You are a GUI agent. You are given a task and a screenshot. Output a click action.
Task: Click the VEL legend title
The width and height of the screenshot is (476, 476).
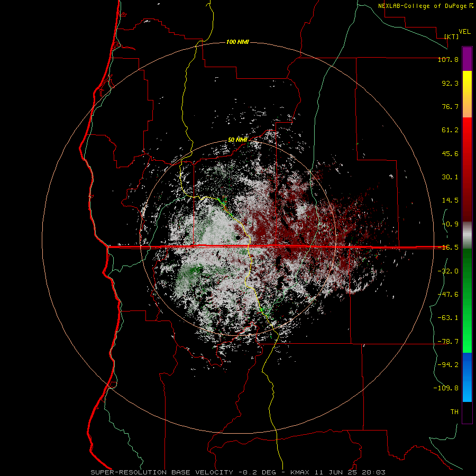pos(464,32)
